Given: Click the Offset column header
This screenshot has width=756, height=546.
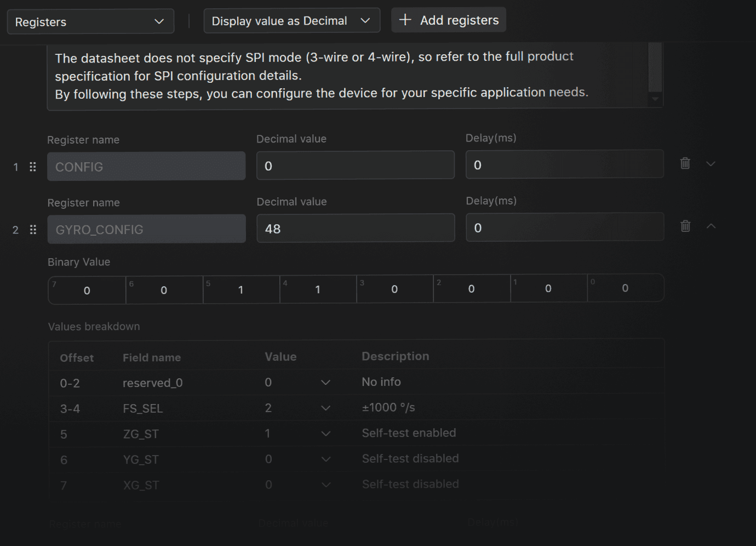Looking at the screenshot, I should click(77, 358).
